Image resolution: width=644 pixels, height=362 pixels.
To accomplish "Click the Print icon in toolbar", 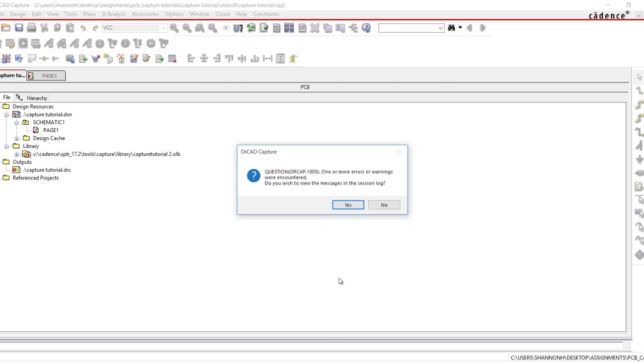I will 32,28.
